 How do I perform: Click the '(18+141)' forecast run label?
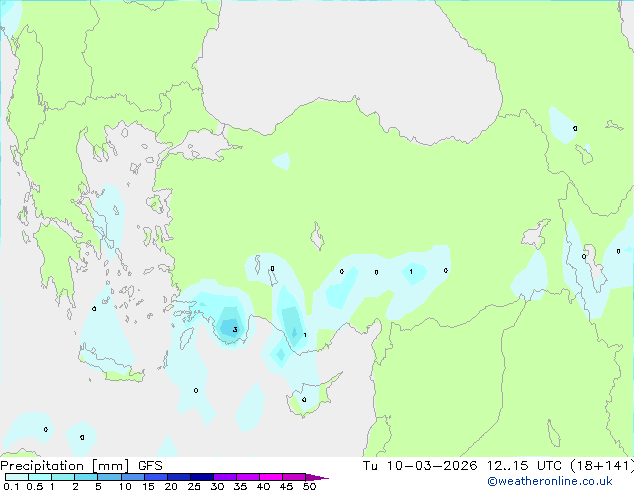click(602, 466)
